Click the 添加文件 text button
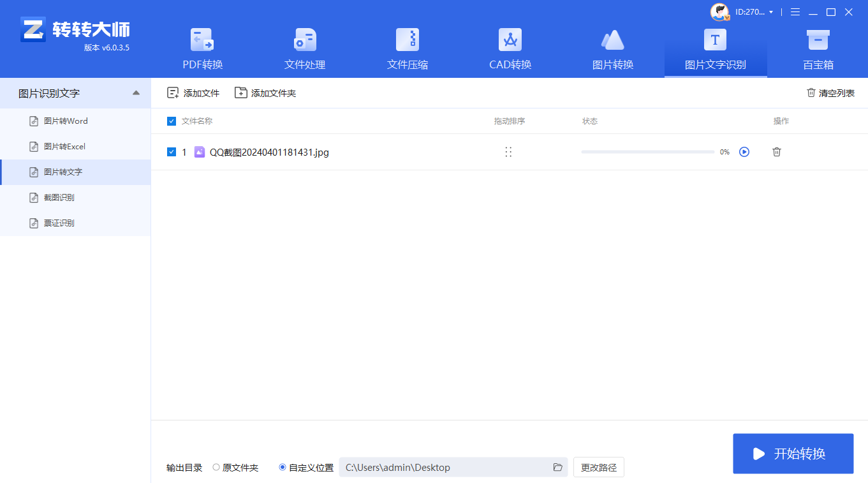 [202, 93]
